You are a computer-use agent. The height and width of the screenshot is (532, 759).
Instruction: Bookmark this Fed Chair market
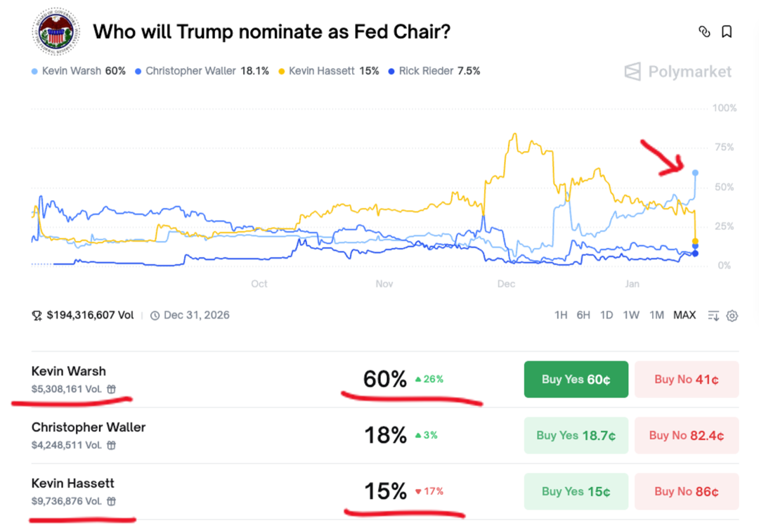click(727, 32)
